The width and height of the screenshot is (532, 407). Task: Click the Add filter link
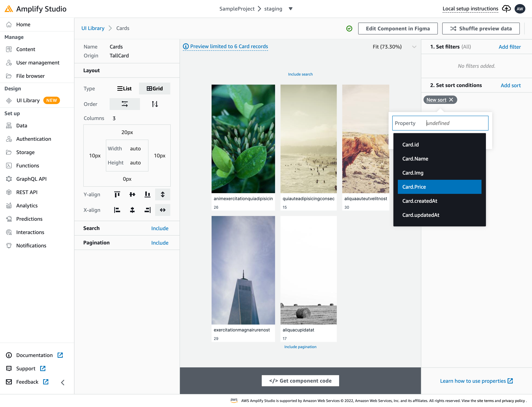[x=509, y=47]
